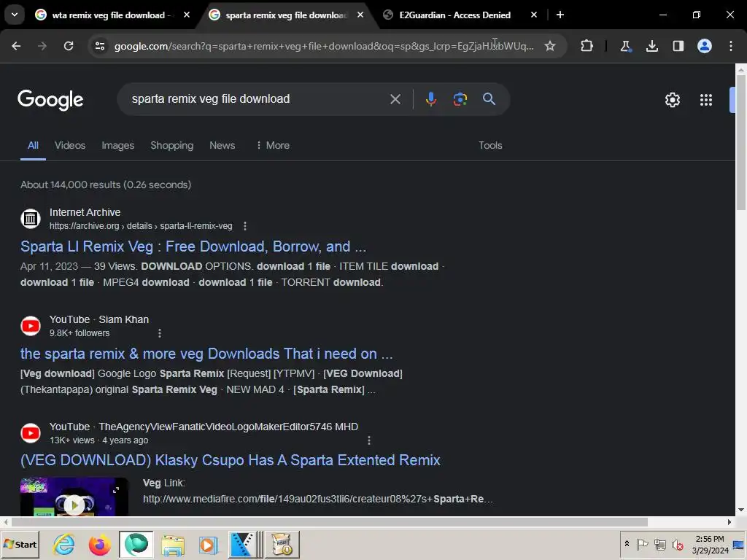Click the 'Veg Link:' snippet text
Screen dimensions: 747x560
[164, 483]
